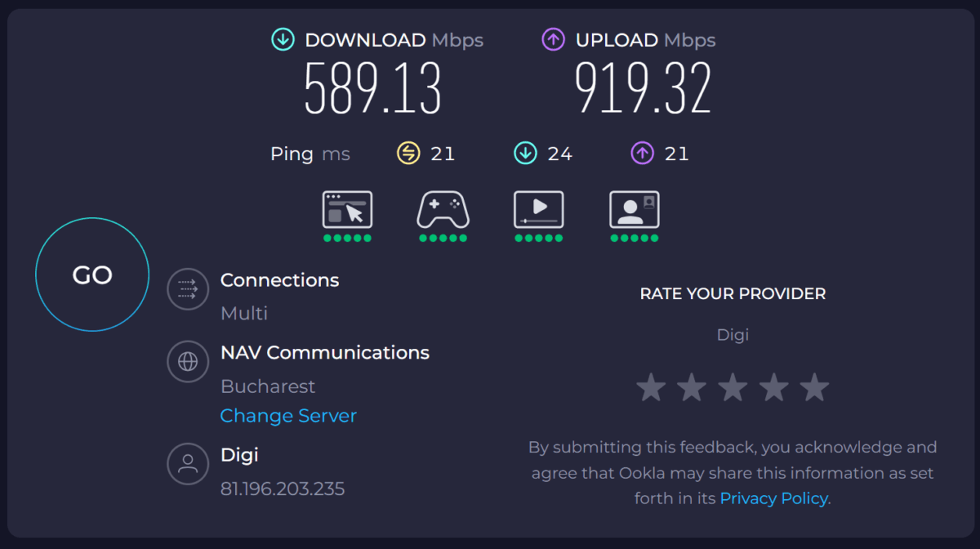Click the purple upload ping icon
The height and width of the screenshot is (549, 980).
tap(642, 153)
